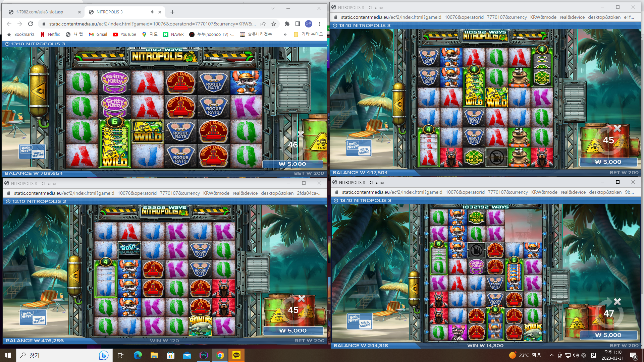Open the Bookmarks star link on bookmarks bar
The image size is (644, 362).
[21, 34]
